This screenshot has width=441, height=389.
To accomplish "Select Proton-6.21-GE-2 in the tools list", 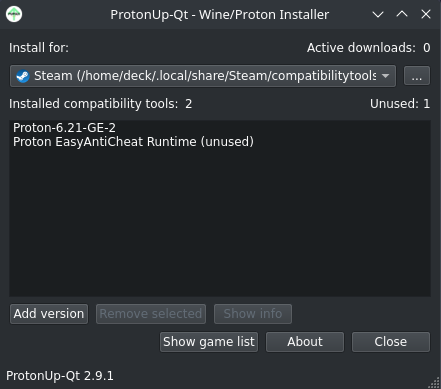I will [x=64, y=128].
